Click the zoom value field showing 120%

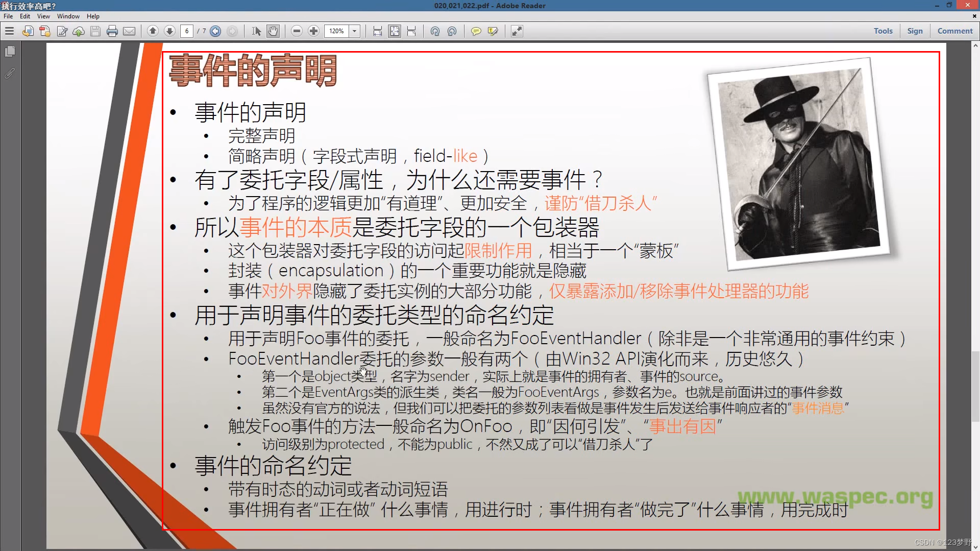click(x=336, y=31)
